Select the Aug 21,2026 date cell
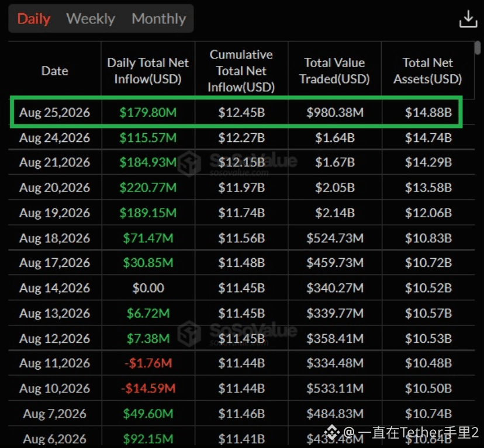This screenshot has width=484, height=448. pos(54,162)
